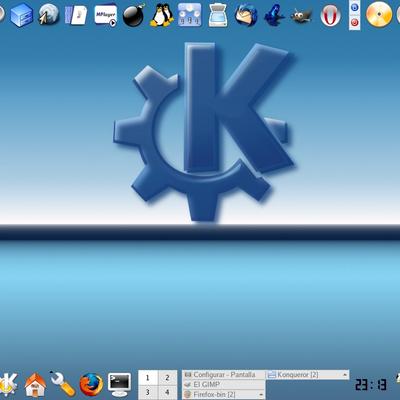The height and width of the screenshot is (400, 400).
Task: Click the small blue applet button
Action: 355,7
